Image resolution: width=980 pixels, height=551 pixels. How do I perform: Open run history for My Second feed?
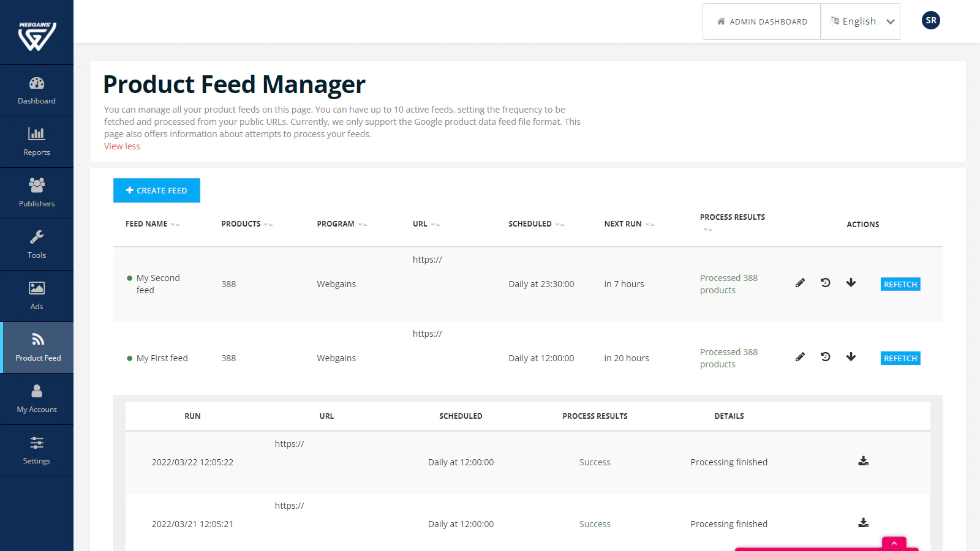[826, 283]
